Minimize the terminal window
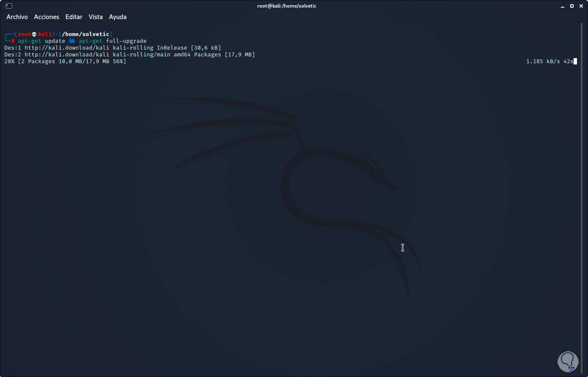Image resolution: width=588 pixels, height=377 pixels. (563, 6)
